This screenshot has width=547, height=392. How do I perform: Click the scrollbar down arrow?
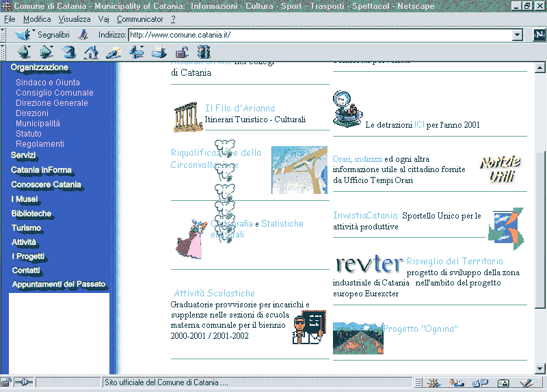point(539,368)
